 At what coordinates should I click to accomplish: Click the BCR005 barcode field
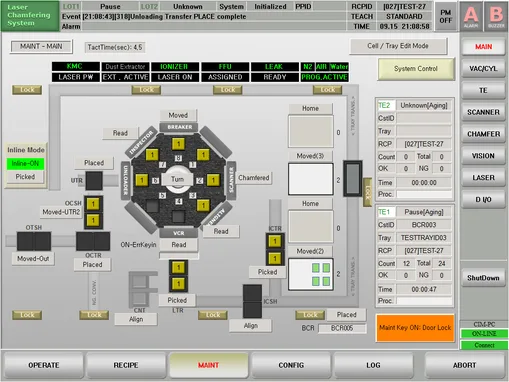(342, 328)
